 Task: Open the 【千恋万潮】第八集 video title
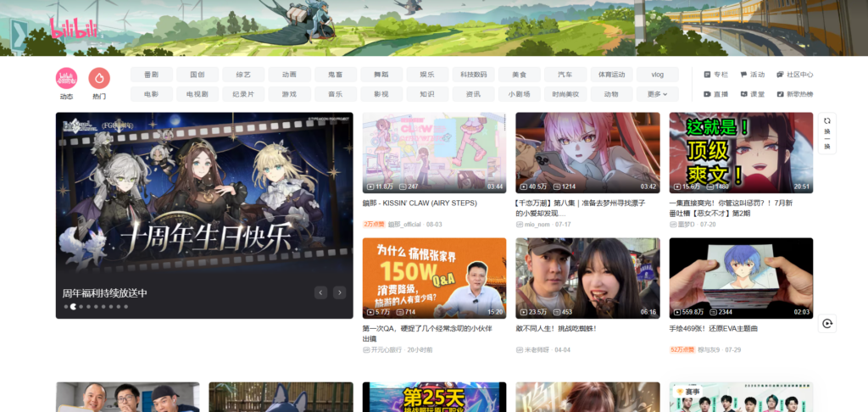pyautogui.click(x=580, y=209)
